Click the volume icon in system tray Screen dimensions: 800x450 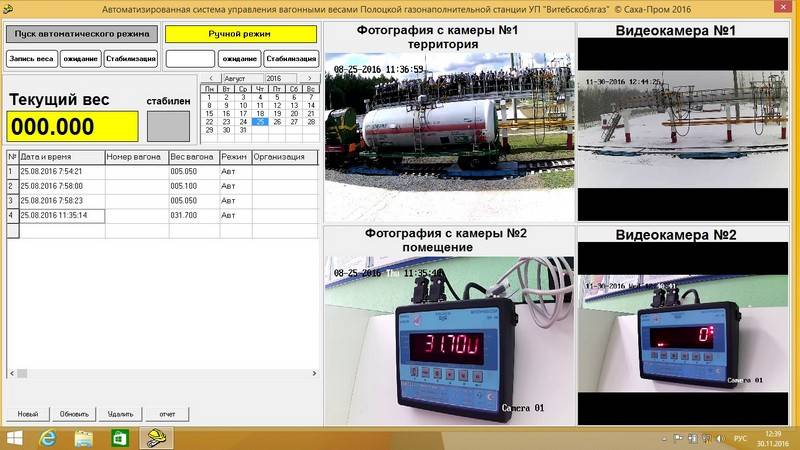[x=720, y=438]
